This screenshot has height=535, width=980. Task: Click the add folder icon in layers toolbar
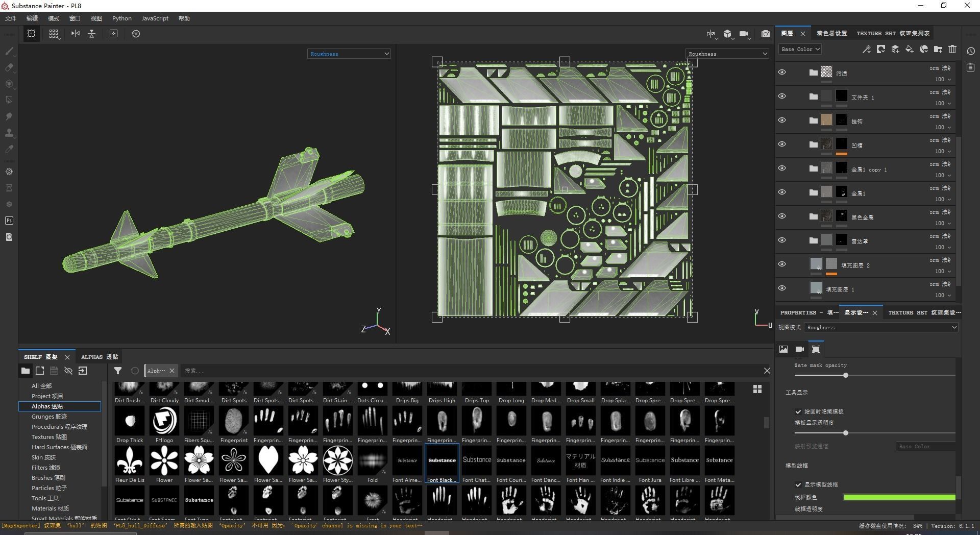938,49
